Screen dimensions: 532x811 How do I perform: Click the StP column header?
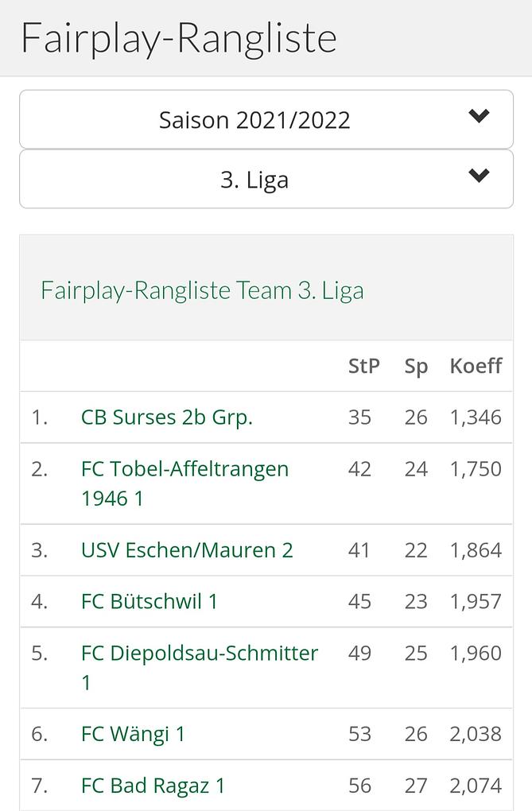click(364, 366)
